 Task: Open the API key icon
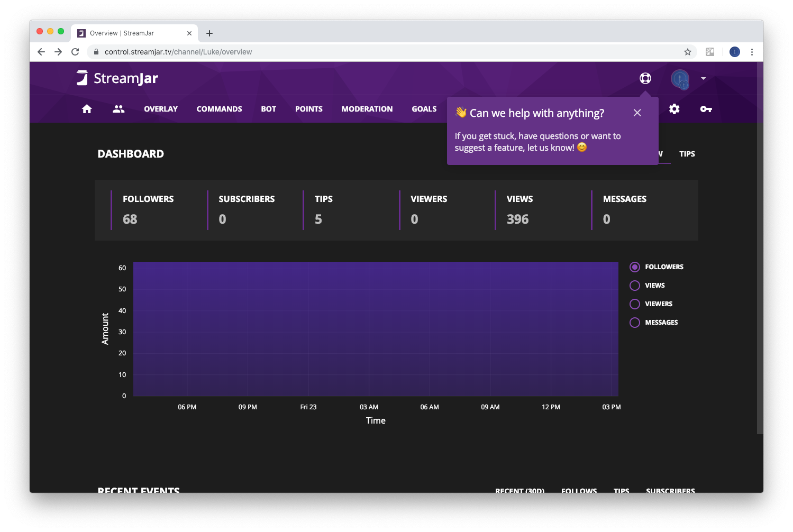click(706, 109)
